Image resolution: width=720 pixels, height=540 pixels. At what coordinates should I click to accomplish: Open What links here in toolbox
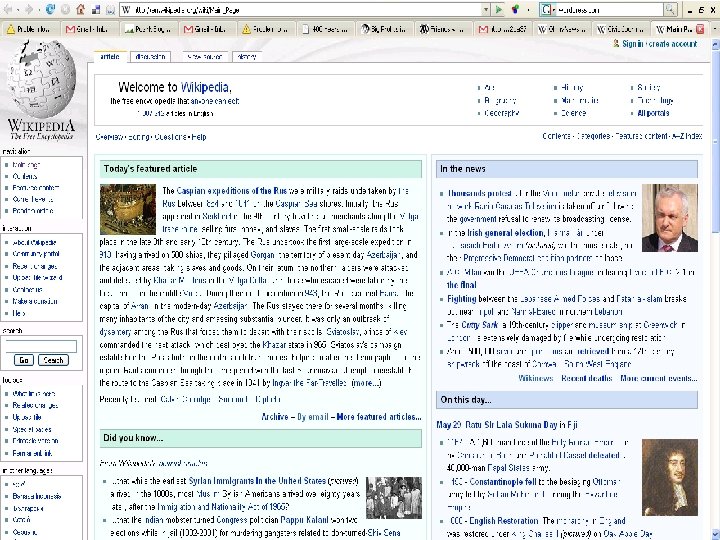34,394
